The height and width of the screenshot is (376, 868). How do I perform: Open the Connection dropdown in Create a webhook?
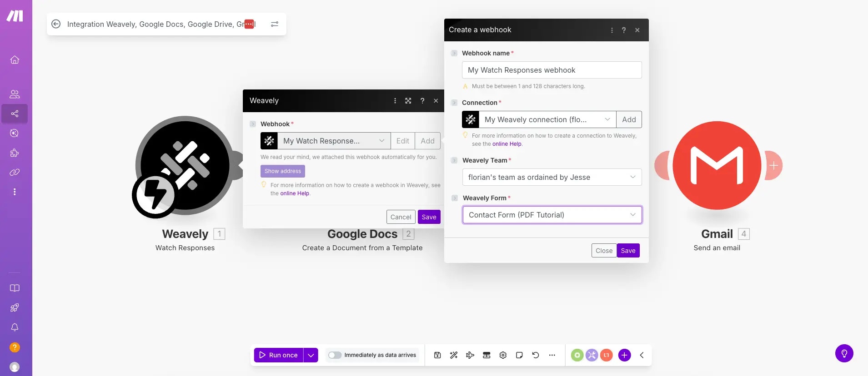point(547,119)
